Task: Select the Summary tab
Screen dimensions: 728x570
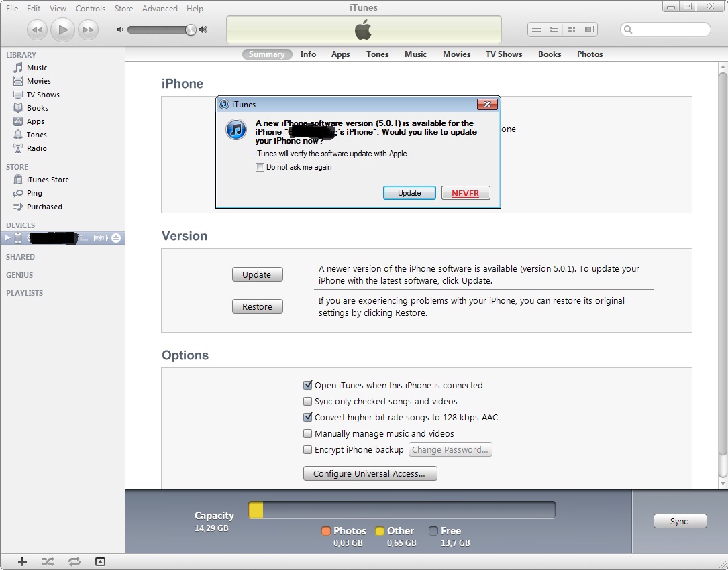Action: pyautogui.click(x=267, y=54)
